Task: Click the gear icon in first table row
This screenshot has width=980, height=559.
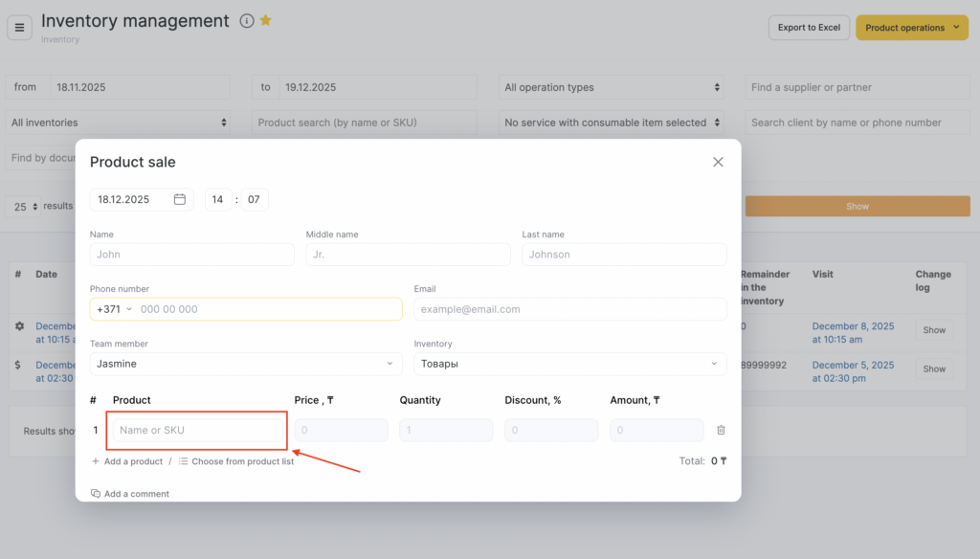Action: (19, 326)
